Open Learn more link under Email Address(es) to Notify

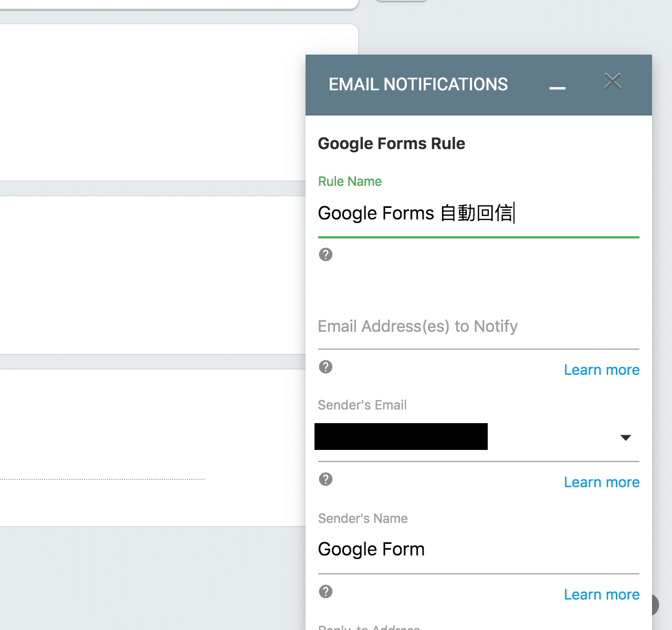[x=602, y=370]
